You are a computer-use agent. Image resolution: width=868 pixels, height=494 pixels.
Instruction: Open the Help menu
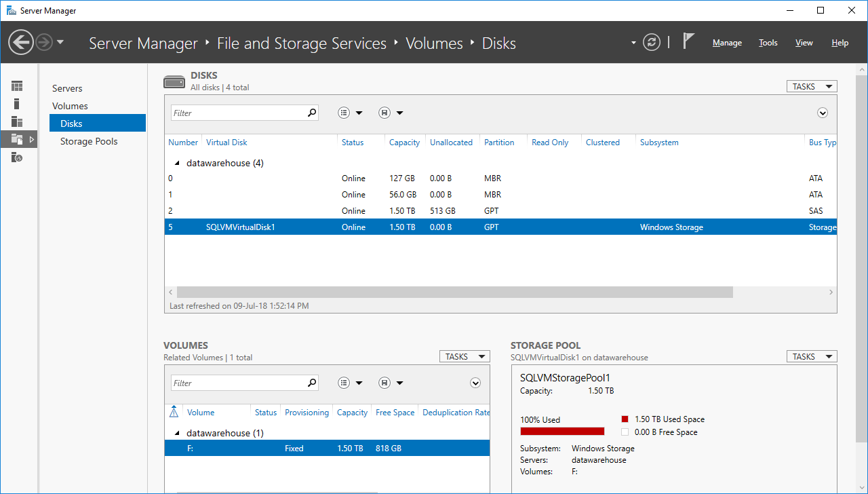tap(840, 43)
